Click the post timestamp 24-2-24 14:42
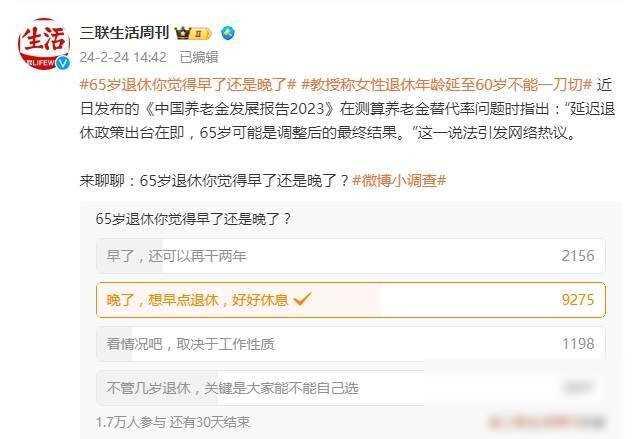 123,57
